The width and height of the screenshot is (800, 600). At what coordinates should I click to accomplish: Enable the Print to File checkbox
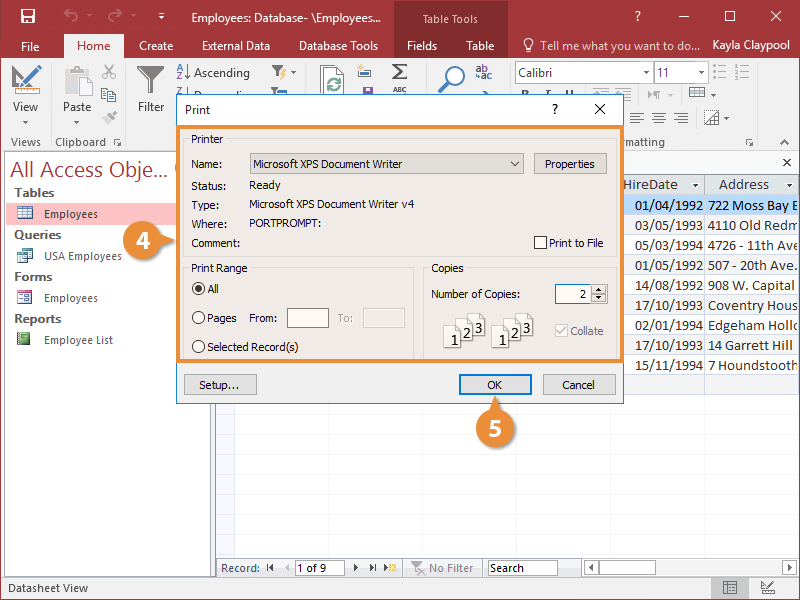pyautogui.click(x=541, y=243)
